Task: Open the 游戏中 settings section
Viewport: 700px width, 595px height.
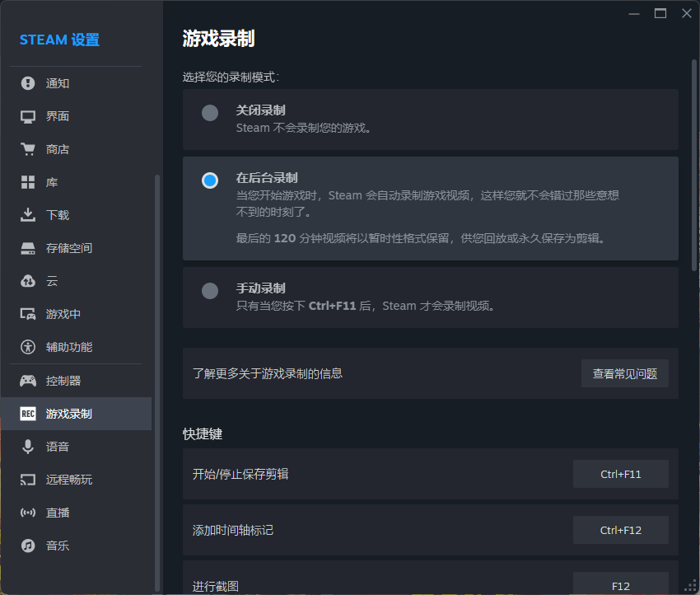Action: tap(76, 314)
